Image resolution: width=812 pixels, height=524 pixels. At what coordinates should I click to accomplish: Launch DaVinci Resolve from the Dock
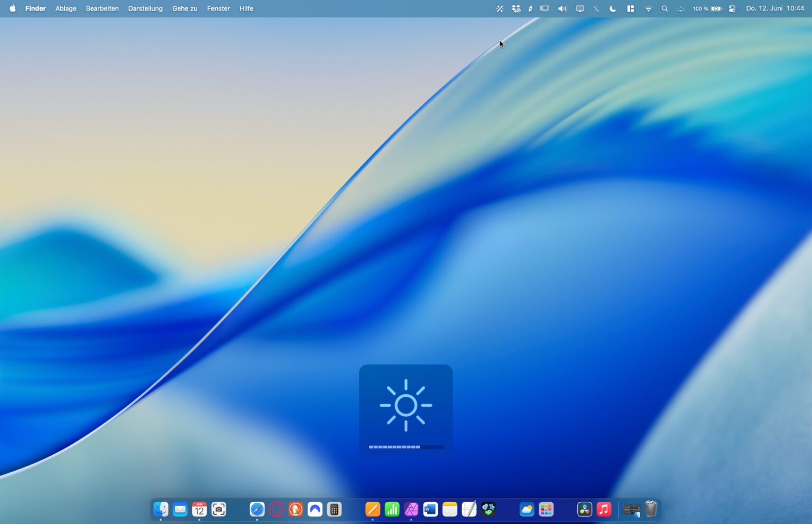584,509
